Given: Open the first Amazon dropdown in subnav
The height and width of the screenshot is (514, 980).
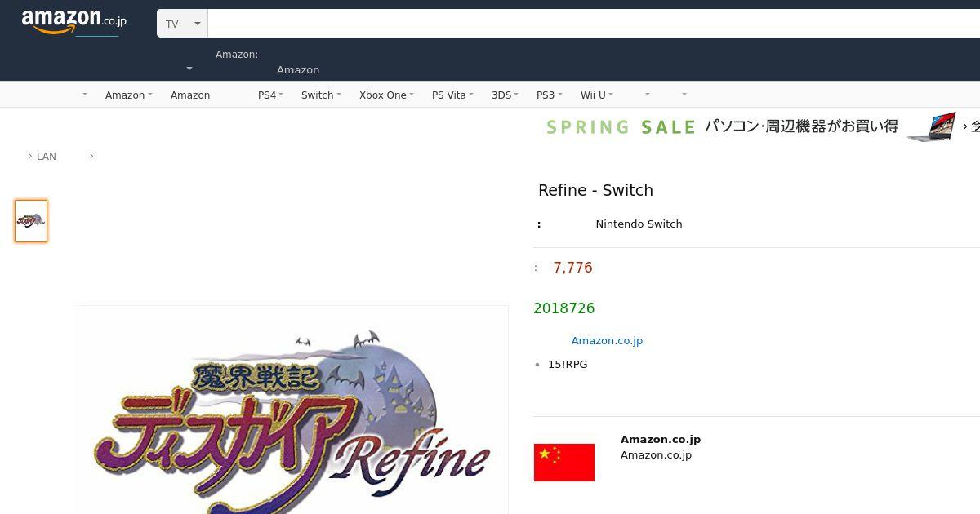Looking at the screenshot, I should point(128,95).
